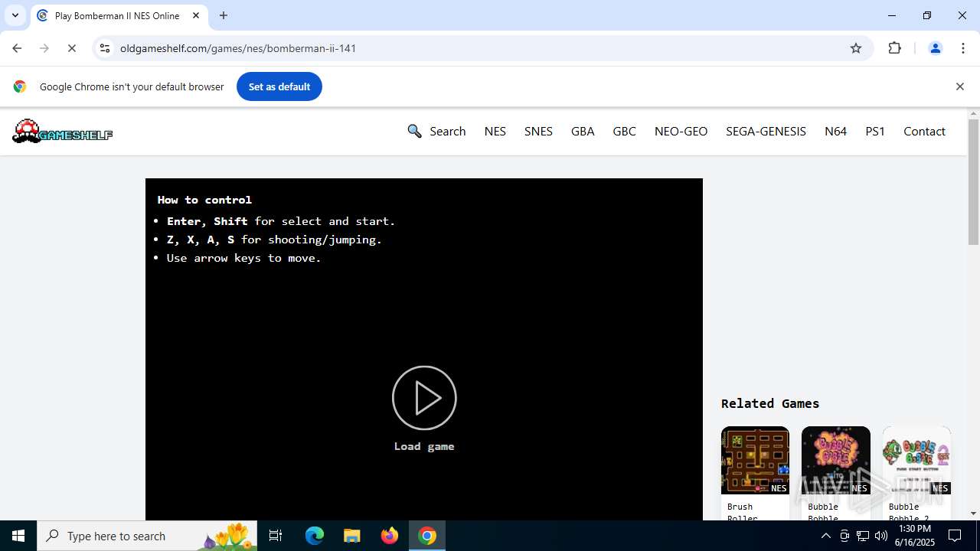
Task: Click the Related Games heading
Action: [770, 403]
